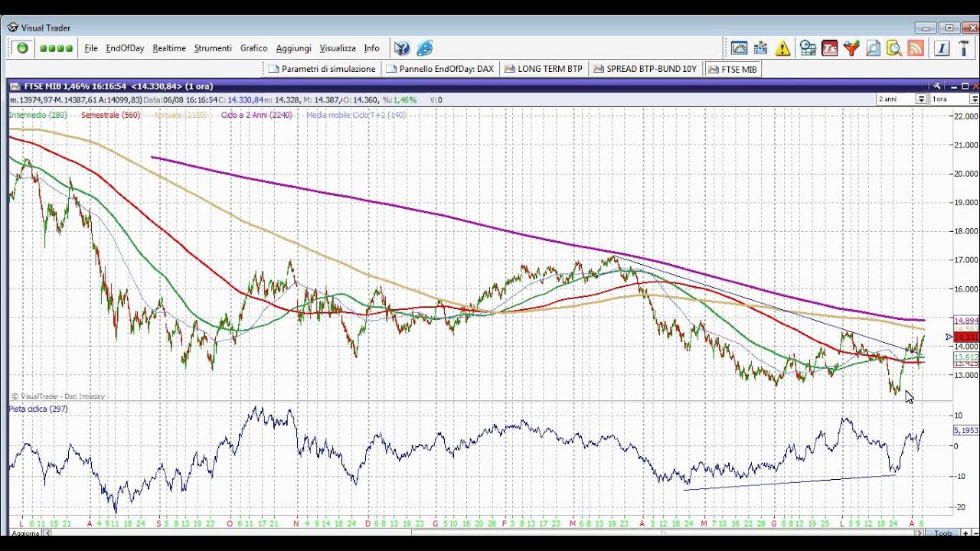Open the help question mark icon
The image size is (980, 551).
(402, 48)
